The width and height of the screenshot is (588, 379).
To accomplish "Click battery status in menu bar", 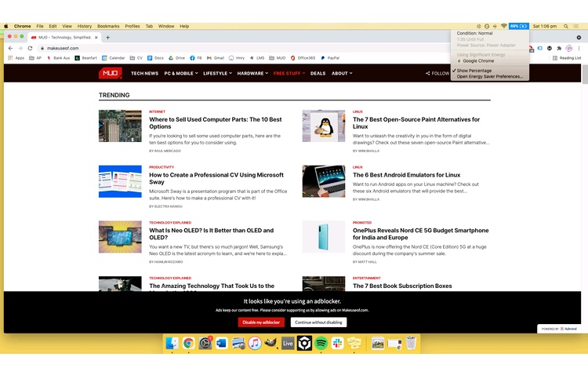I will [519, 26].
